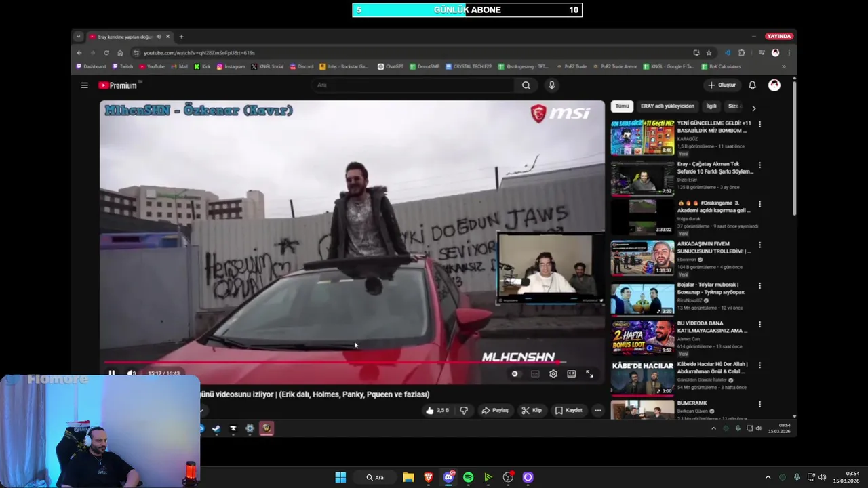The height and width of the screenshot is (488, 868).
Task: Open options menu for Bojalar video
Action: coord(759,285)
